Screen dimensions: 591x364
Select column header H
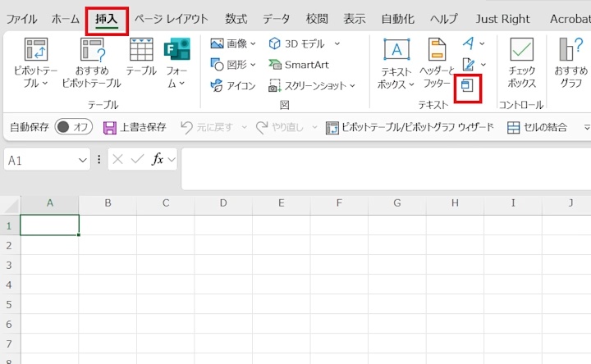tap(455, 203)
